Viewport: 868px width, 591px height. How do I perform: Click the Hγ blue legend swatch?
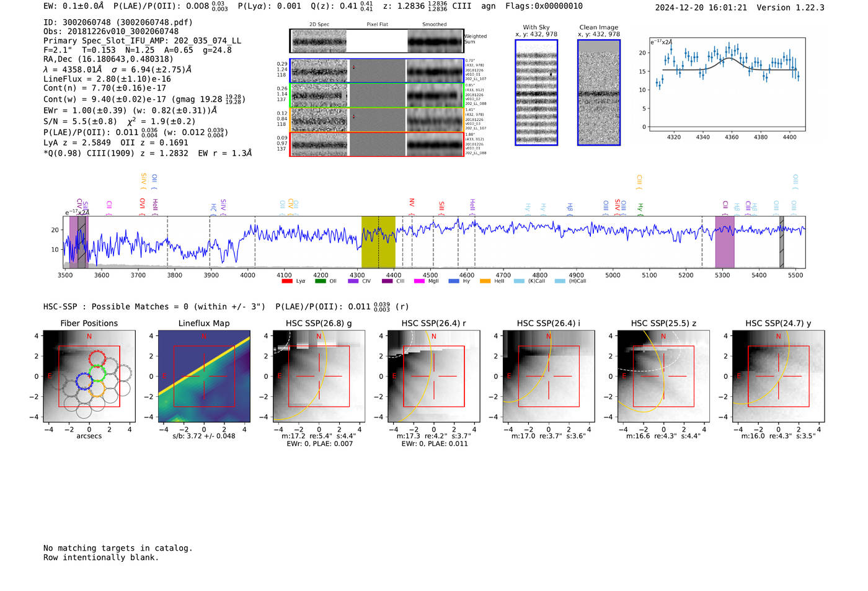click(454, 281)
